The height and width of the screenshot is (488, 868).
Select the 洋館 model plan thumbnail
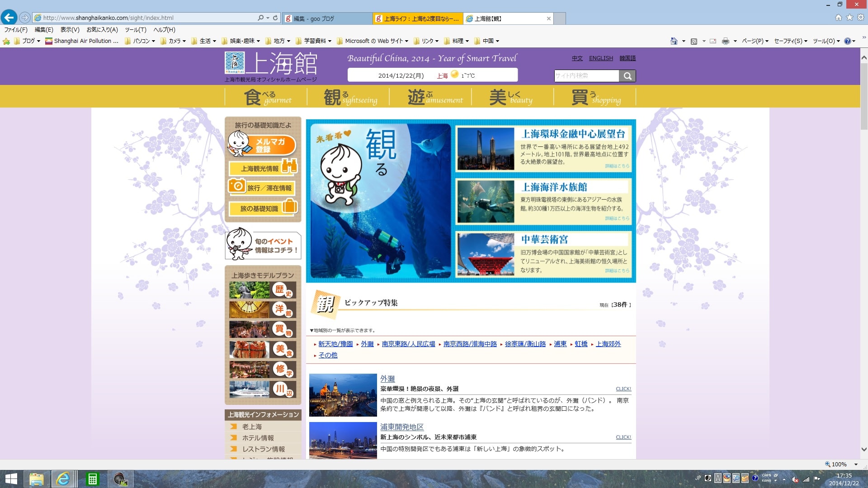tap(263, 310)
